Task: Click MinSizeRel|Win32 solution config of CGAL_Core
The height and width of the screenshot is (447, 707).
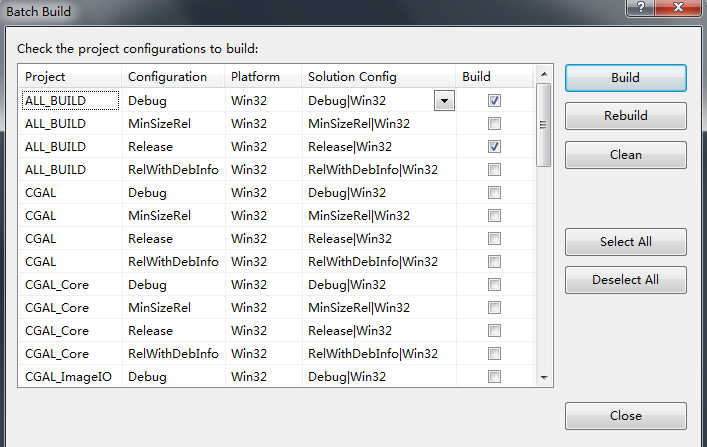Action: [x=379, y=308]
